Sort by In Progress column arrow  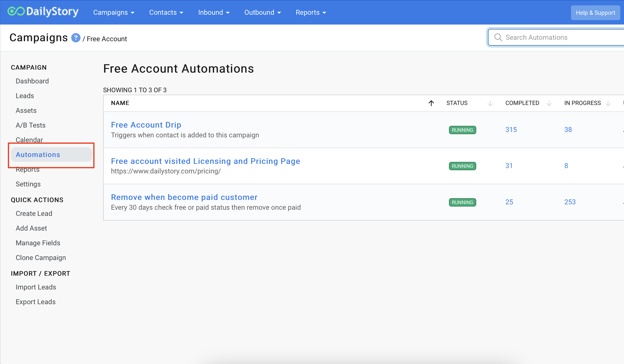608,103
